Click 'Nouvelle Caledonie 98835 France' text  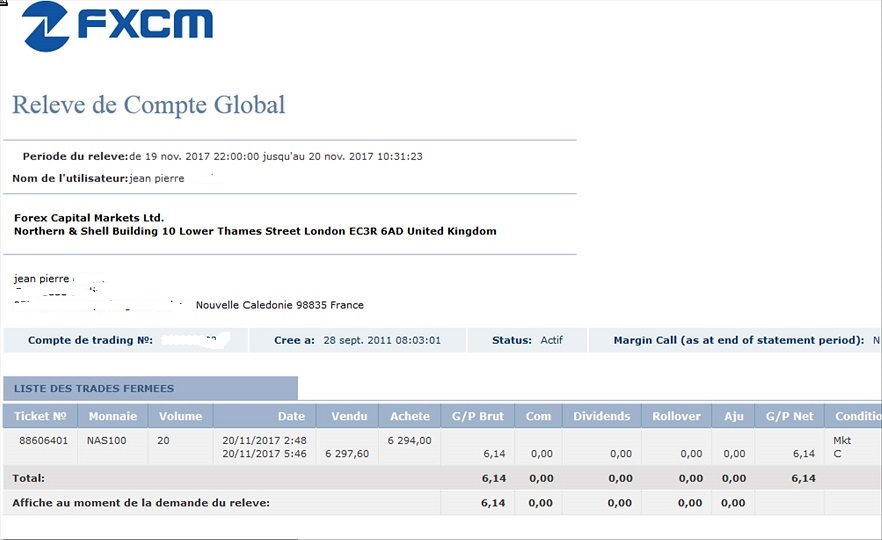point(280,305)
